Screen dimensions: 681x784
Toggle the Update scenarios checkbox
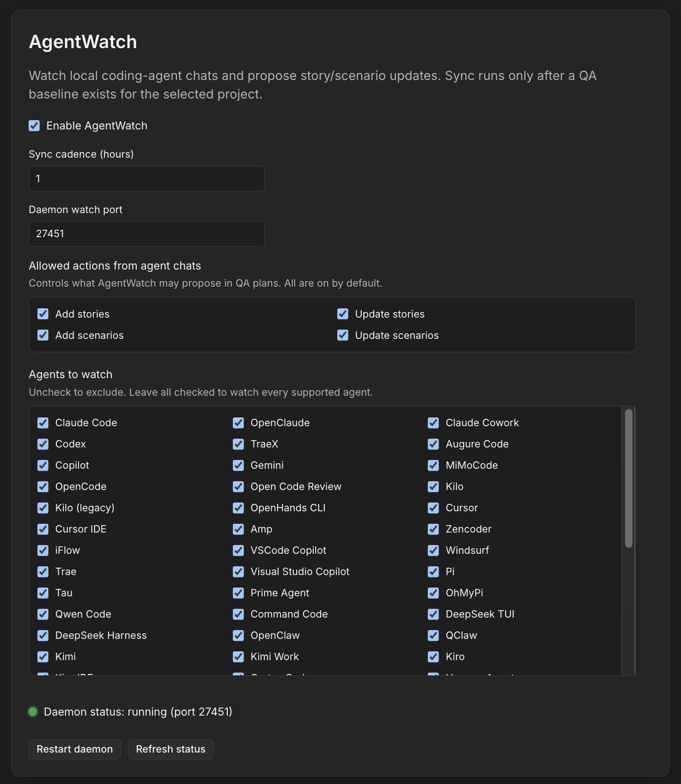(x=343, y=335)
